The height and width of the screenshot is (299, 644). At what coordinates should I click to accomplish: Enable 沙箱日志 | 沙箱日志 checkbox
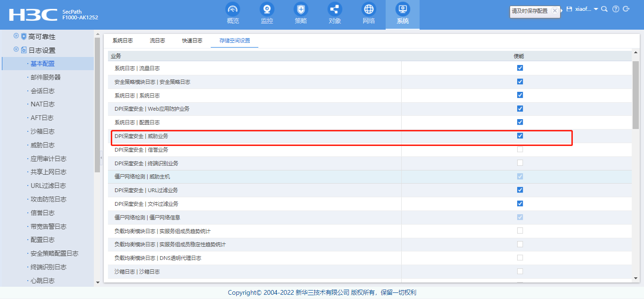coord(520,271)
